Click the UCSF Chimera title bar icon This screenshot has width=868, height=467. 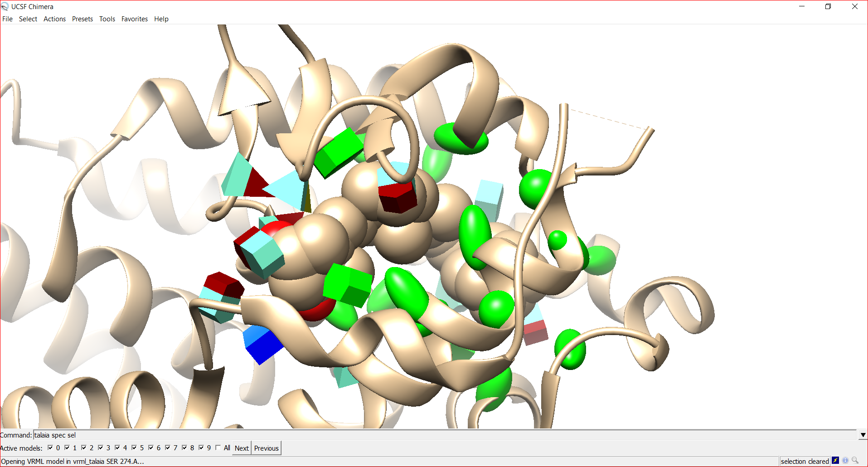pyautogui.click(x=5, y=6)
